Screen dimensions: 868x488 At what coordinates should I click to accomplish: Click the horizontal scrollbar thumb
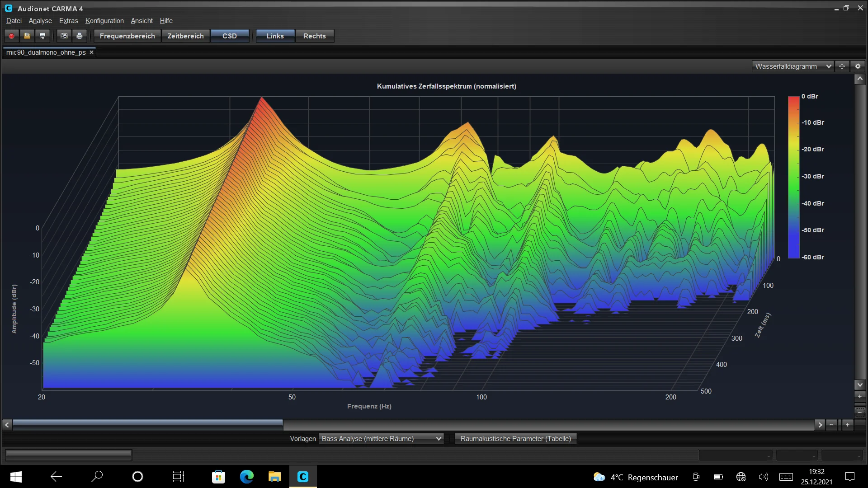coord(148,425)
